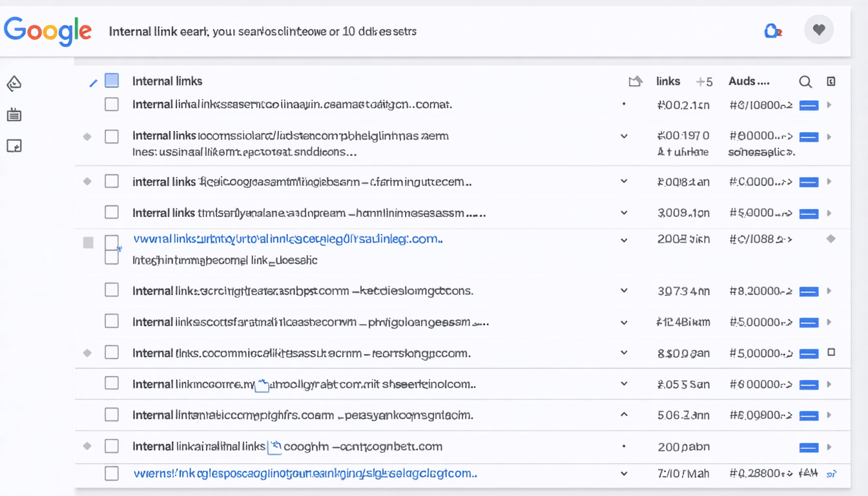Screen dimensions: 868x496
Task: Click the +5 columns indicator
Action: point(704,82)
